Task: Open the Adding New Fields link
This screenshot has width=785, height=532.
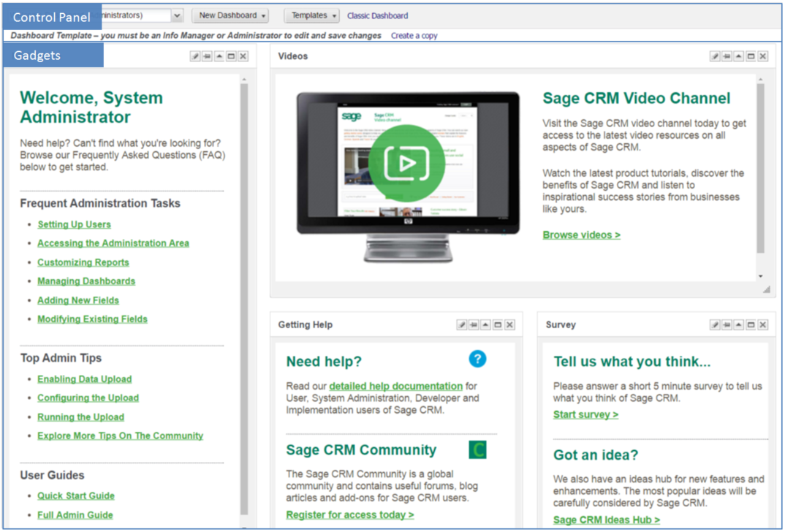Action: click(x=78, y=300)
